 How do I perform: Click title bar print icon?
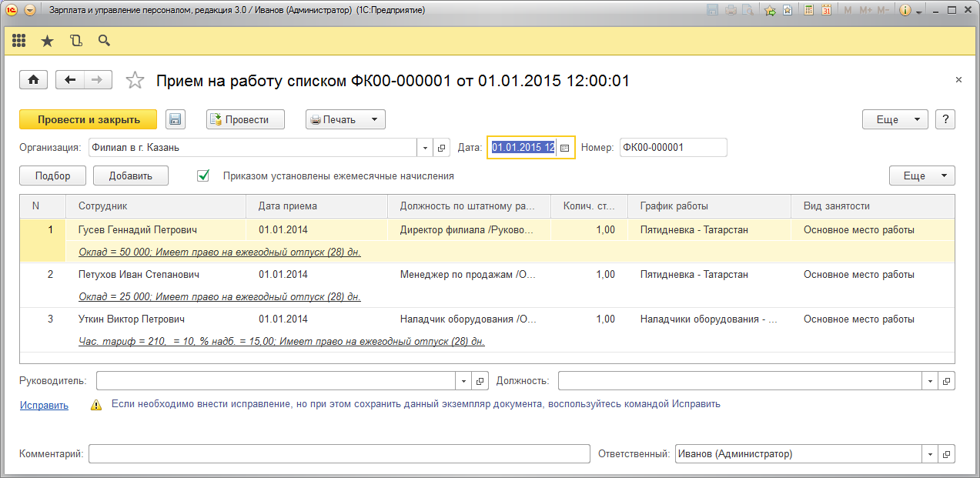[730, 11]
